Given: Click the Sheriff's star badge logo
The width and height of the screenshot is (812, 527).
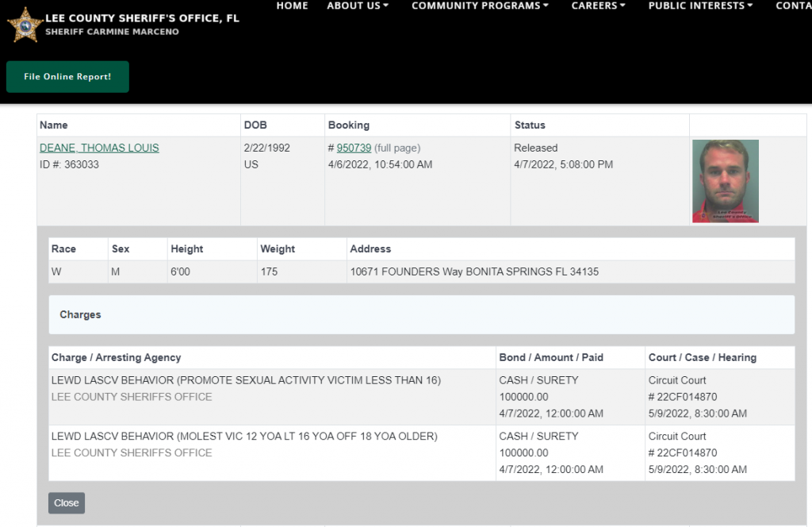Looking at the screenshot, I should tap(25, 25).
